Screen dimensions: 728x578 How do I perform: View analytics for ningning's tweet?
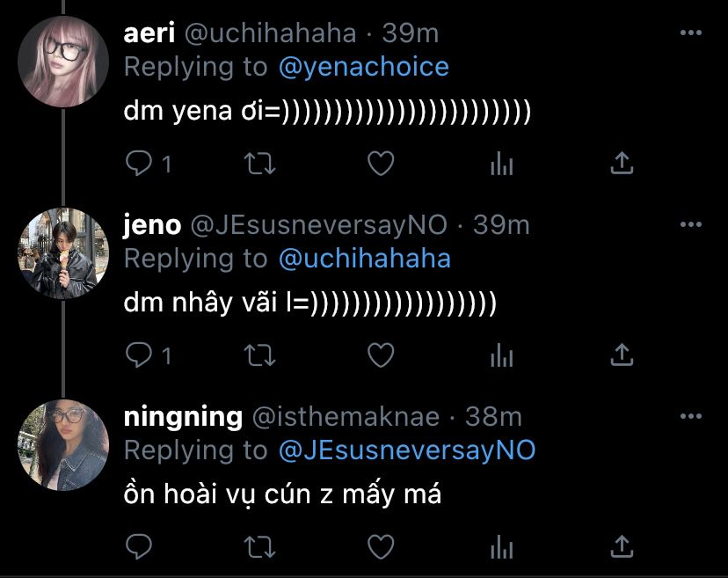501,547
